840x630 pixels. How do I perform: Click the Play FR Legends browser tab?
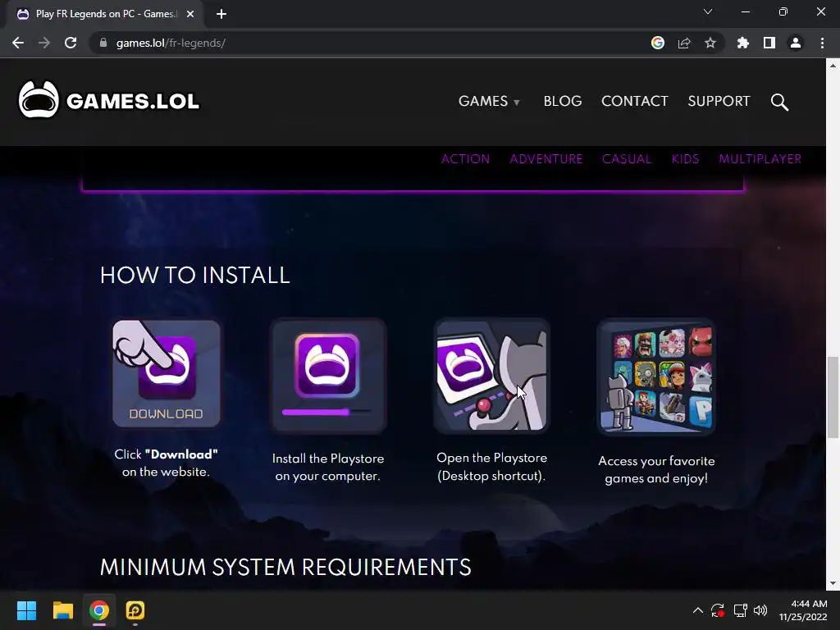click(104, 14)
